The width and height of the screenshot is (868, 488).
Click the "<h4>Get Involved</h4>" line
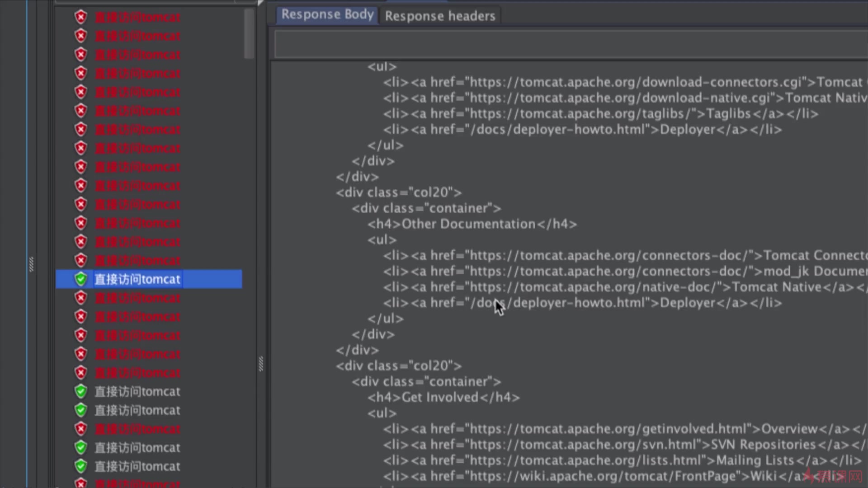pyautogui.click(x=443, y=398)
